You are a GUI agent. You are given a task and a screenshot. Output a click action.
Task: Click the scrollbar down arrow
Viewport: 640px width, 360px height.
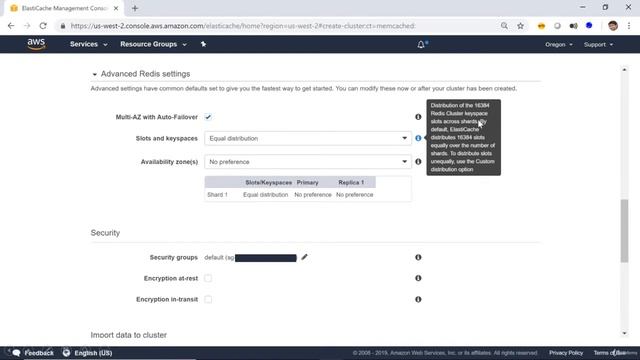coord(624,333)
